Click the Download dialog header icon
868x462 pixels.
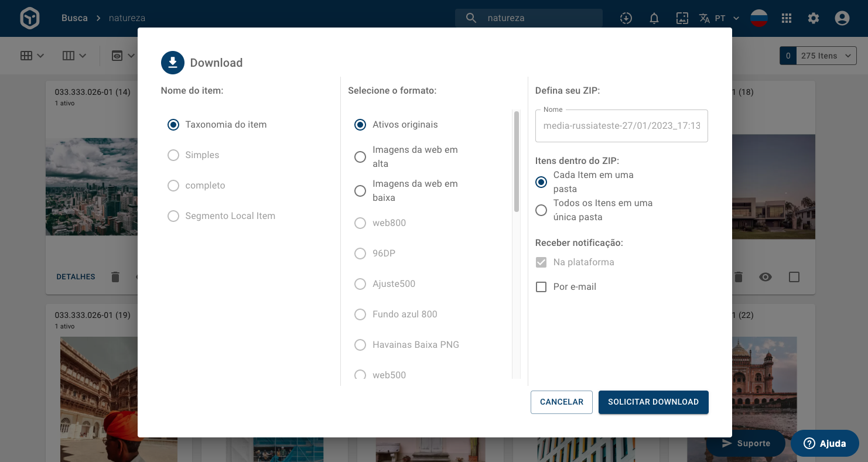tap(173, 63)
